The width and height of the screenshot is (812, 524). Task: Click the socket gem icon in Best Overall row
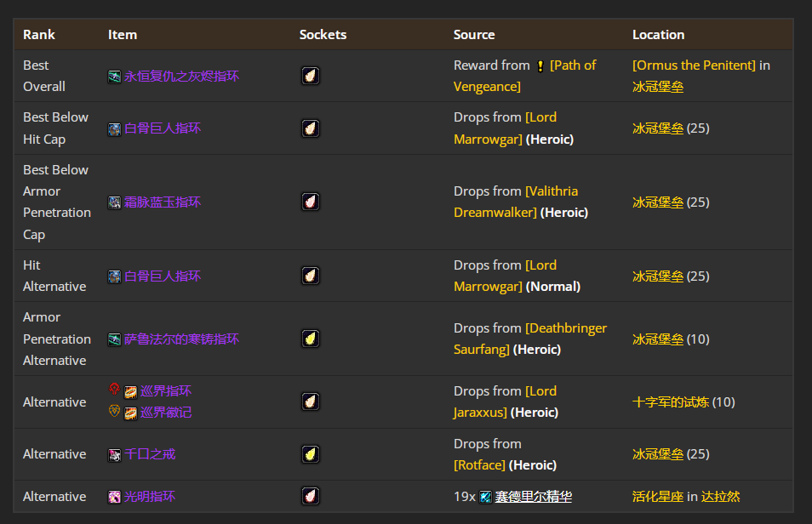[x=311, y=76]
